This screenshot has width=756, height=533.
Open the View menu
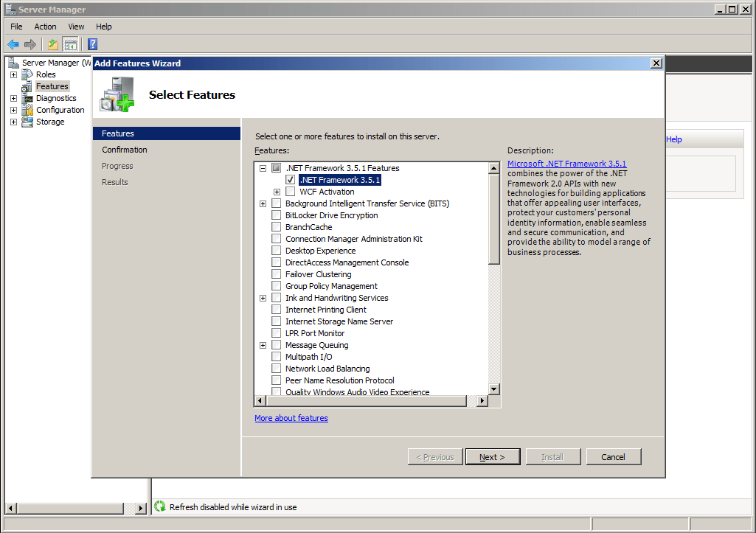click(76, 27)
